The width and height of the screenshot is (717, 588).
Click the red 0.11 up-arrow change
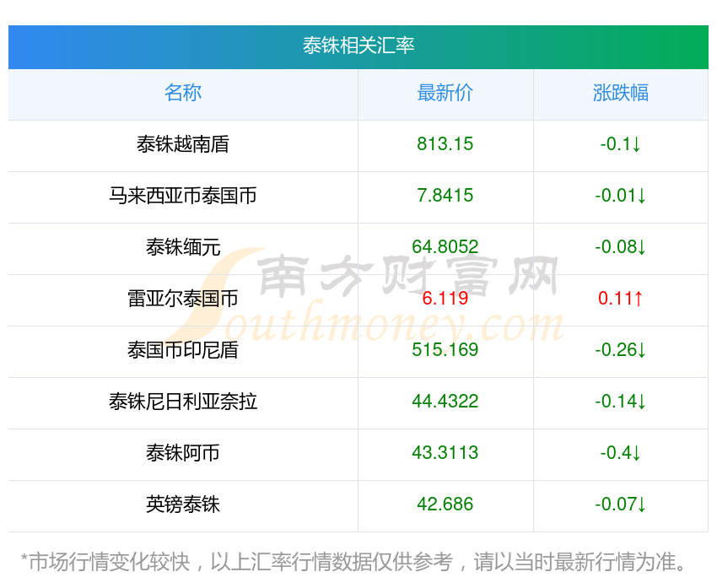621,299
